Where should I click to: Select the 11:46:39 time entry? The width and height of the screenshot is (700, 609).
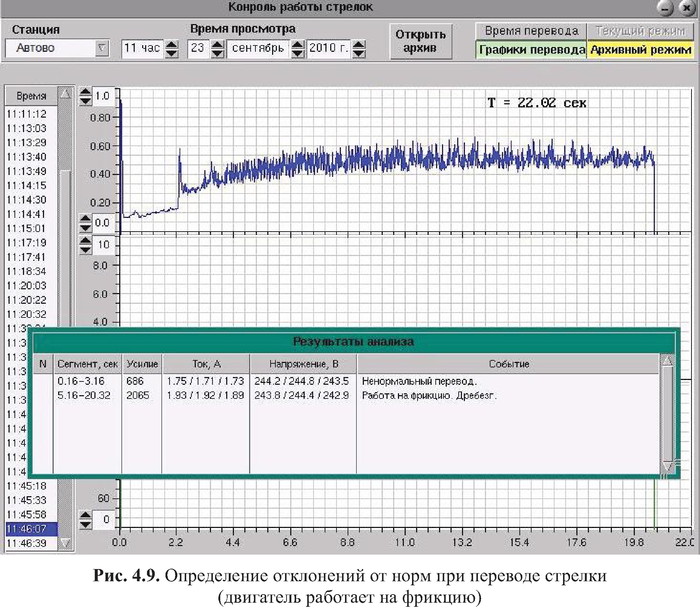(x=27, y=543)
